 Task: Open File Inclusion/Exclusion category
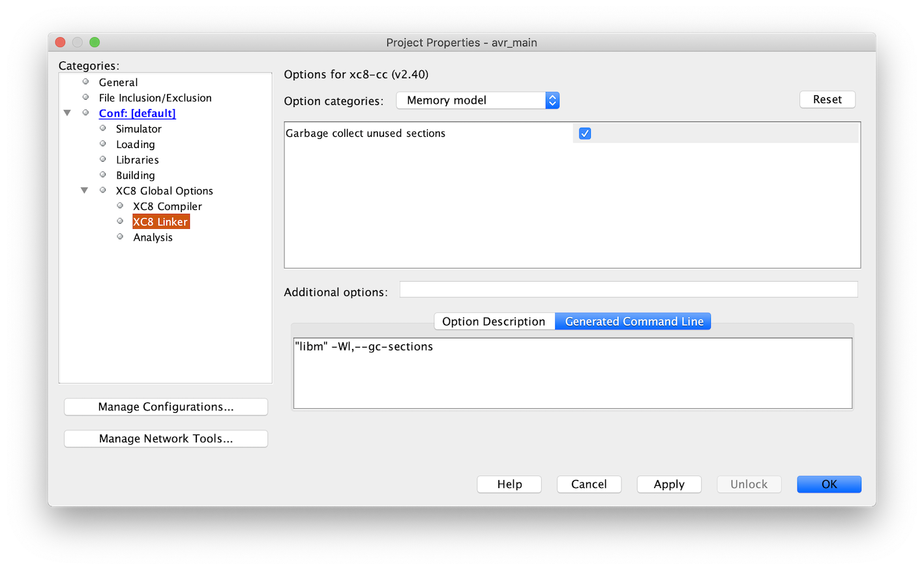pyautogui.click(x=155, y=98)
